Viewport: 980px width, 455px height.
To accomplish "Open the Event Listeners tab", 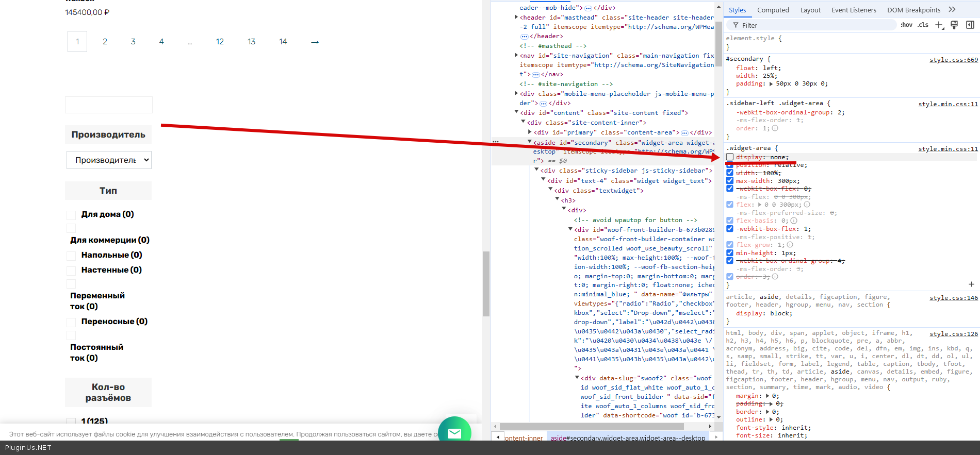I will [854, 10].
